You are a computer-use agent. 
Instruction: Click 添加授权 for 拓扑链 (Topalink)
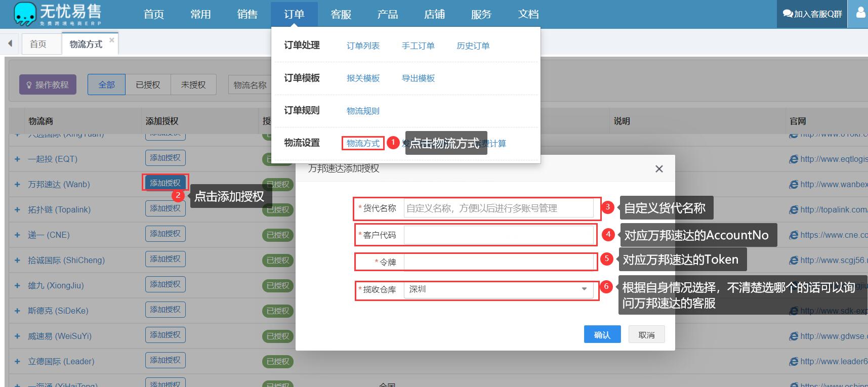click(x=165, y=208)
